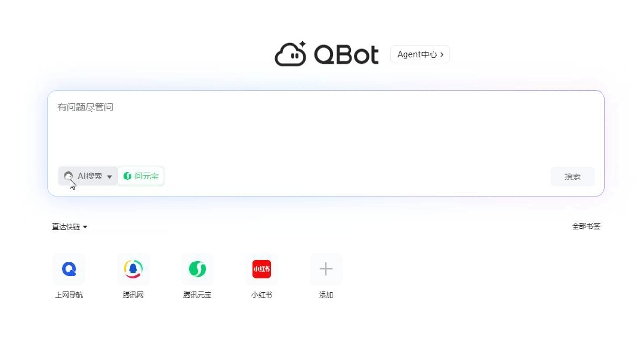Click the green 元宝 icon in search box
644x359 pixels.
127,176
